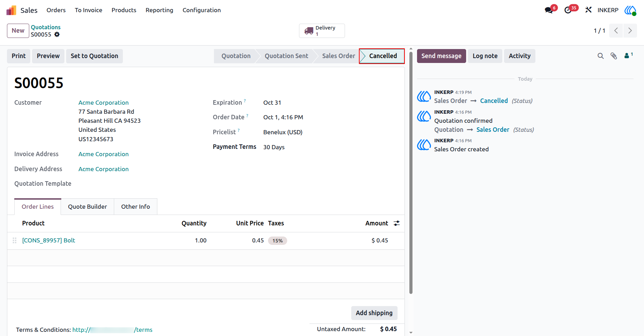The width and height of the screenshot is (644, 336).
Task: Open the Quotations breadcrumb link
Action: pyautogui.click(x=46, y=27)
